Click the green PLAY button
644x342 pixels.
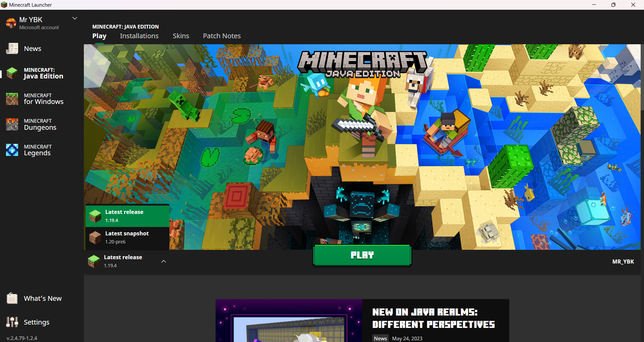(362, 255)
